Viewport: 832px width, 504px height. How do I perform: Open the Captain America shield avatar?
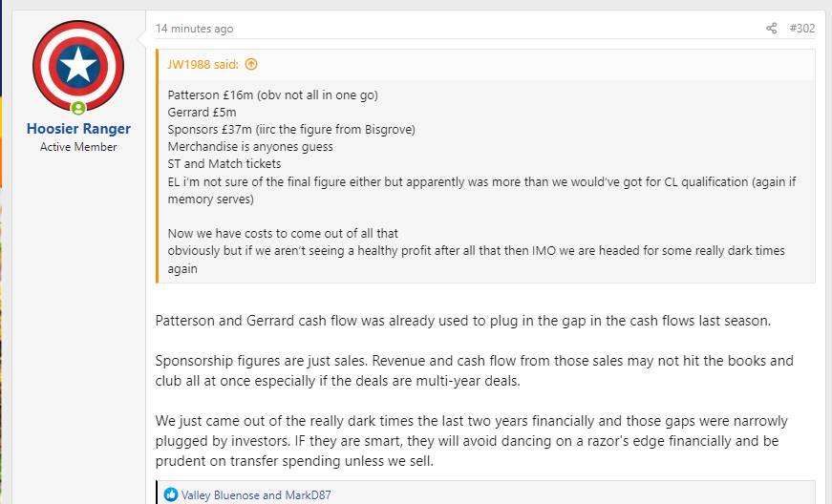pyautogui.click(x=78, y=66)
